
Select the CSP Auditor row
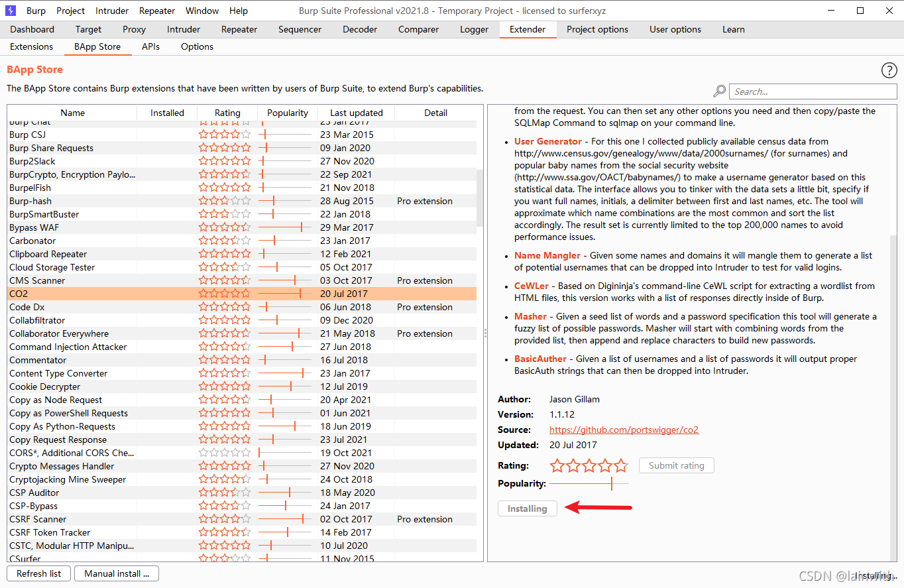point(242,493)
